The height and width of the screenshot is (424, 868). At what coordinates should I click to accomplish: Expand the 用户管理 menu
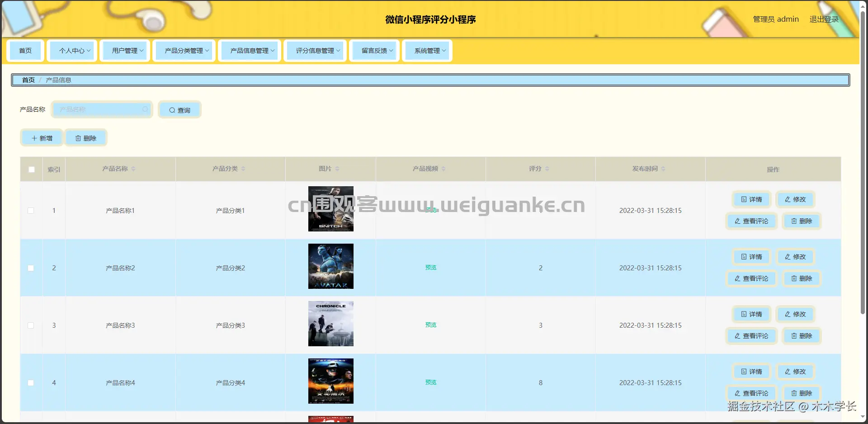click(x=125, y=51)
